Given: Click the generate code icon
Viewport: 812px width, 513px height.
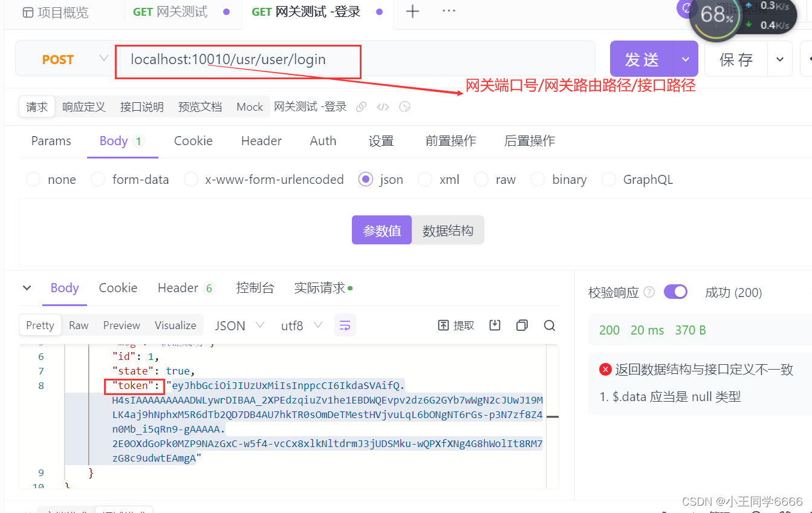Looking at the screenshot, I should (383, 107).
